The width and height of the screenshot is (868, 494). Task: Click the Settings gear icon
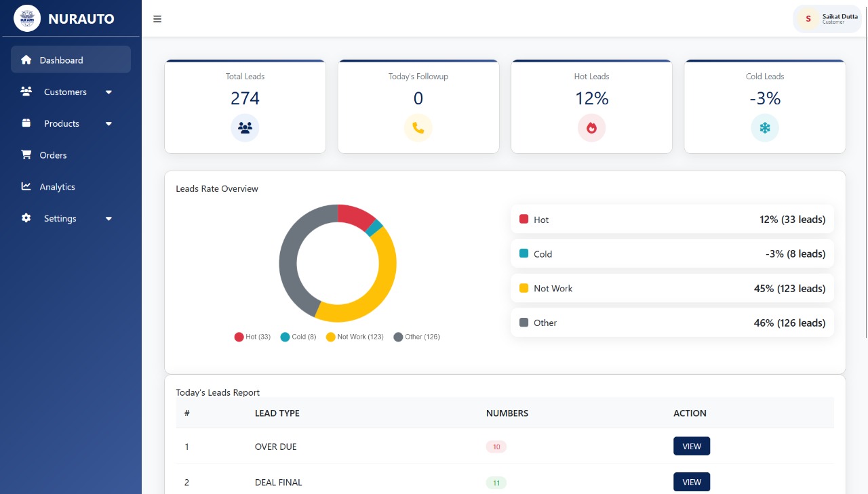pos(26,218)
